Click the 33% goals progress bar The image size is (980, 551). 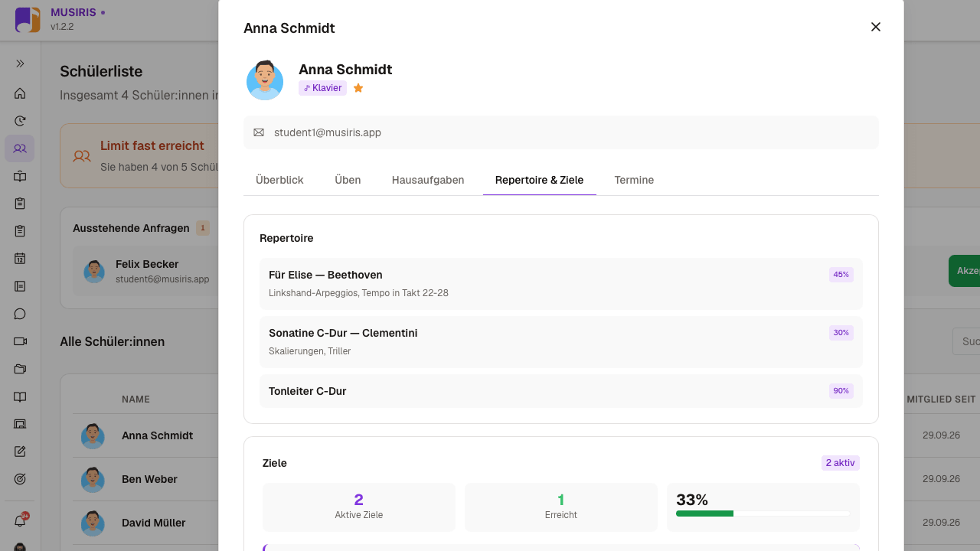click(x=763, y=514)
